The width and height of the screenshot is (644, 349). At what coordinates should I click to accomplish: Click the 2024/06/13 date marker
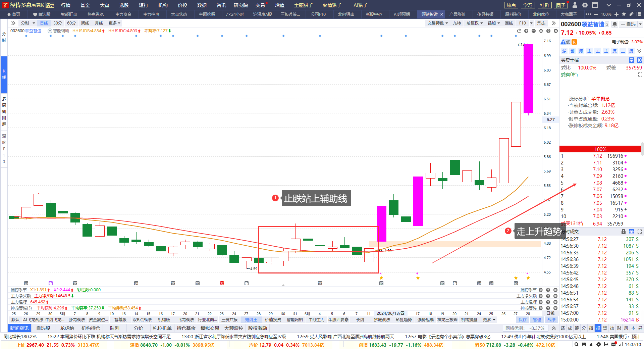coord(390,313)
